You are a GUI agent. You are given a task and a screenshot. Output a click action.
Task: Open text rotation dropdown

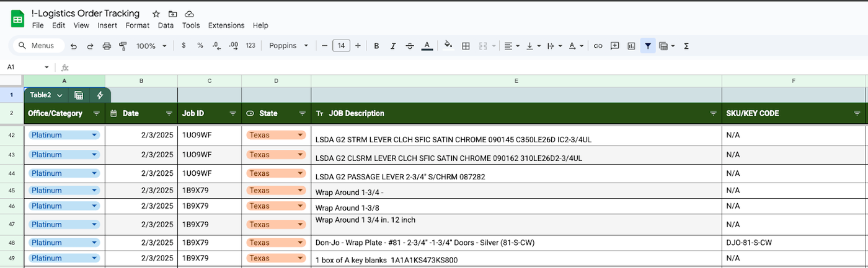(x=575, y=46)
